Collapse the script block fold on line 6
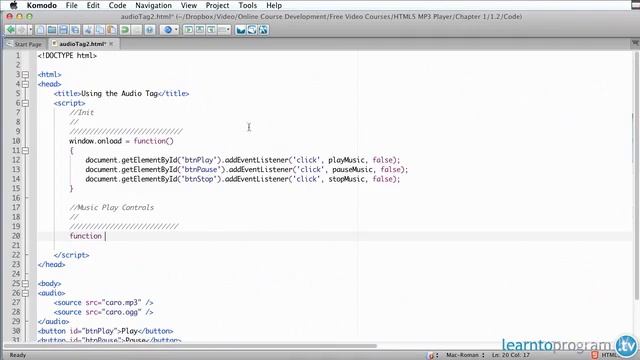 pyautogui.click(x=25, y=103)
